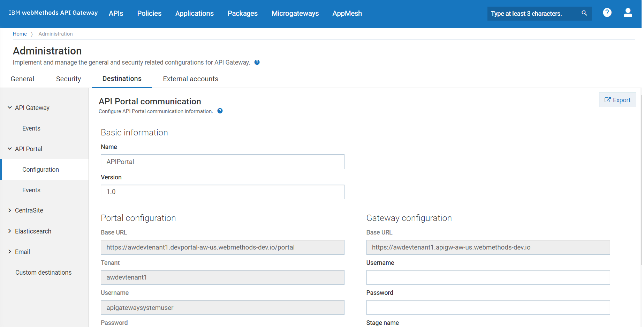
Task: Click the Tenant field awdevtenant1
Action: [222, 277]
